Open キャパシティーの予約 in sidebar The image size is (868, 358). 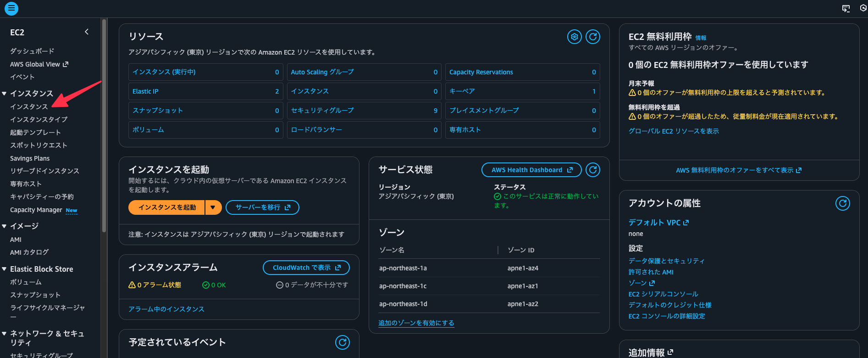(42, 196)
